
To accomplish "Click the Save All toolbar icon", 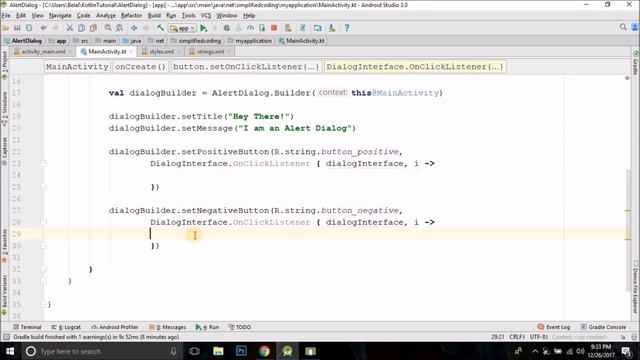I will [17, 28].
